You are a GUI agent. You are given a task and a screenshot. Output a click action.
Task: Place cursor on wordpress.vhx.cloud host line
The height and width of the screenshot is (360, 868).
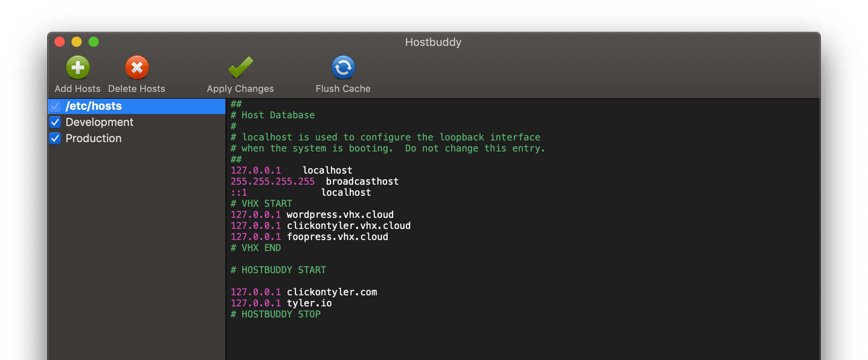pos(340,215)
